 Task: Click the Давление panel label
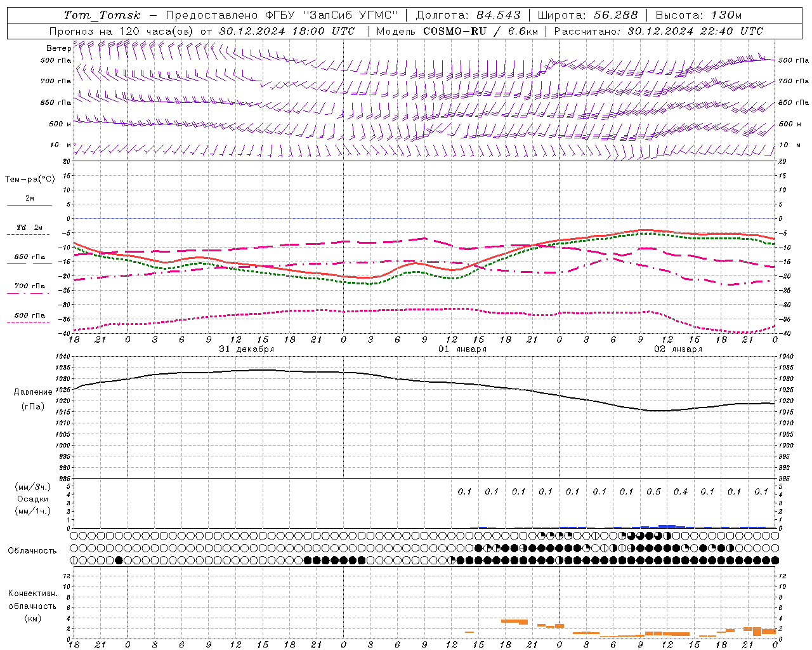pos(33,392)
